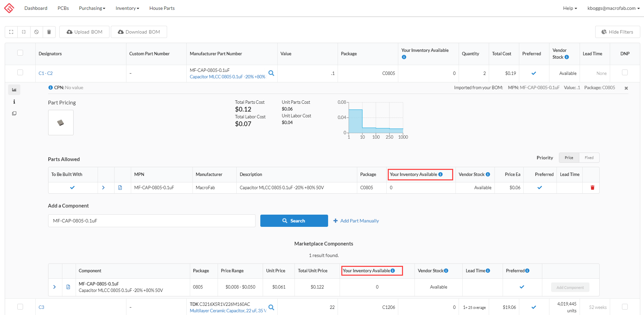Close the C1-C2 detail panel with X
This screenshot has width=644, height=315.
pyautogui.click(x=626, y=88)
